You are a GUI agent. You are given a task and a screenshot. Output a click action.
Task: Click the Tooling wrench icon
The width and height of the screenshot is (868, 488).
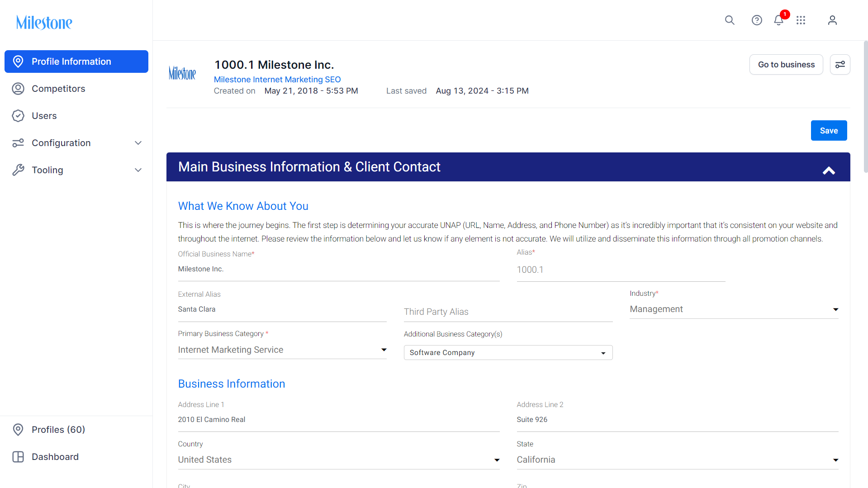(x=18, y=170)
